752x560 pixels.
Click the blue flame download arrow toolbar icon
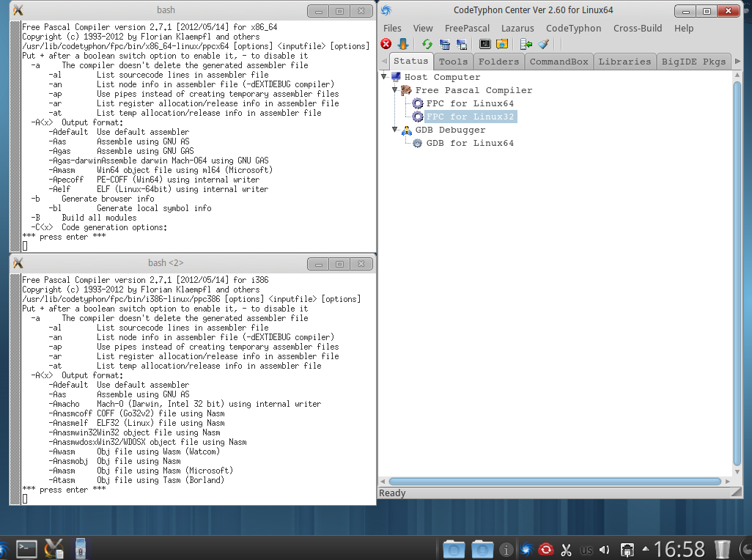coord(403,44)
